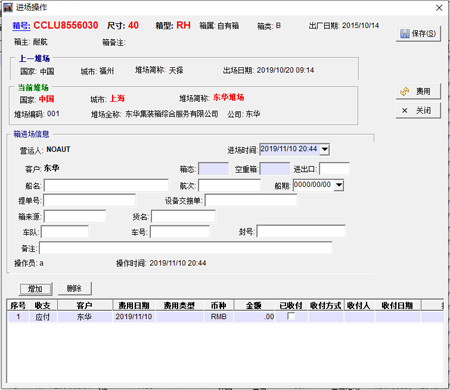Click container number CCLU8556030 text

click(x=66, y=25)
